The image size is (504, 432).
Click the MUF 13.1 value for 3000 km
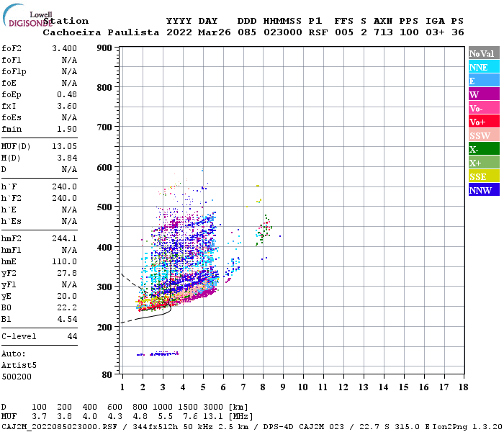213,417
